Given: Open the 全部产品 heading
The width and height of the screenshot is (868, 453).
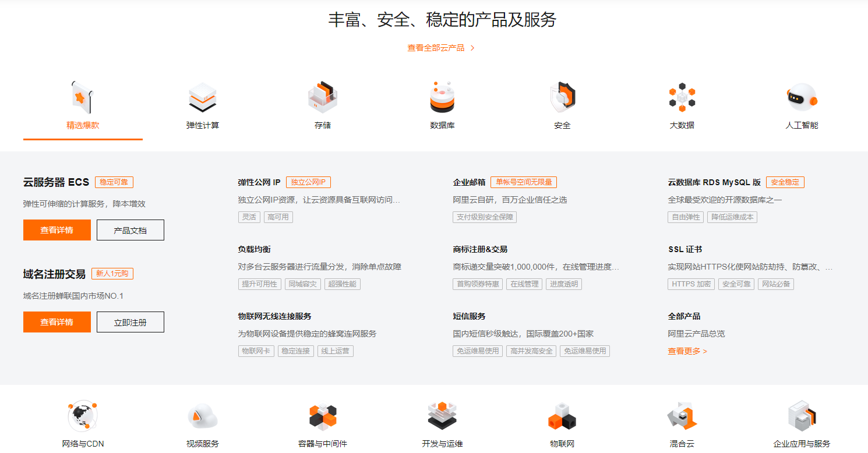Looking at the screenshot, I should tap(684, 316).
